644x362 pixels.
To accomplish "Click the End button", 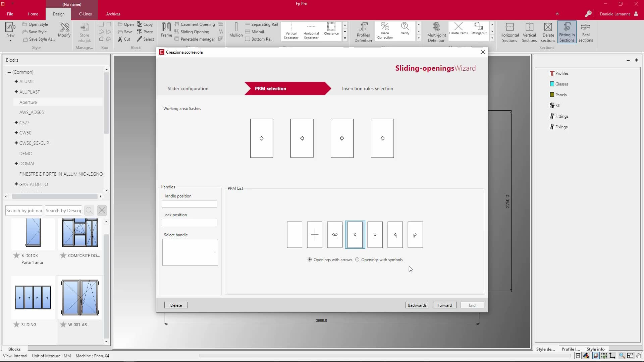I will coord(472,305).
